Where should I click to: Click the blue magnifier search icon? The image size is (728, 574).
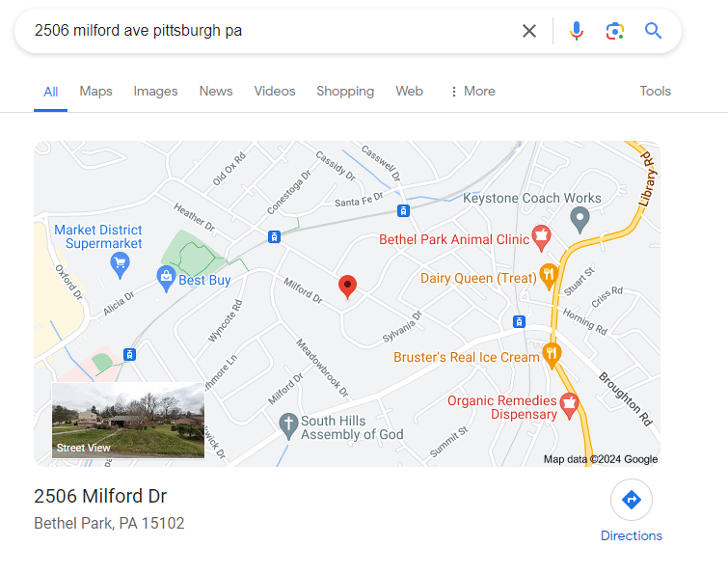(653, 31)
